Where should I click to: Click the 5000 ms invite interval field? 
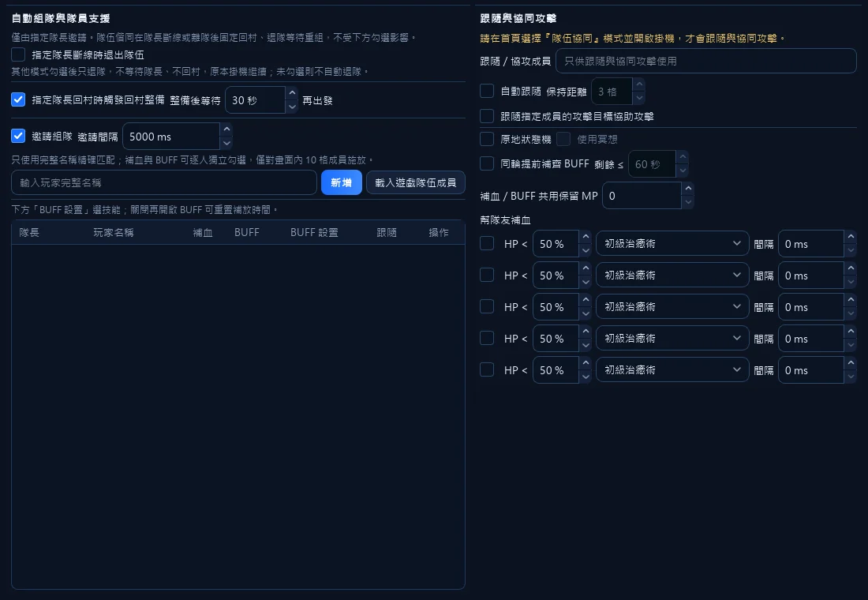[171, 137]
